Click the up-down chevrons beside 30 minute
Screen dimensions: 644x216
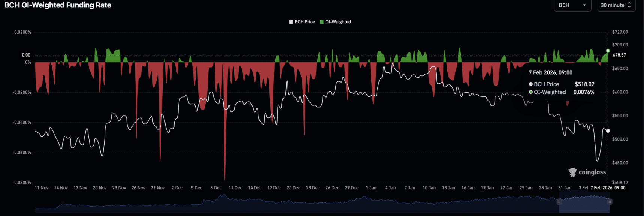(629, 5)
